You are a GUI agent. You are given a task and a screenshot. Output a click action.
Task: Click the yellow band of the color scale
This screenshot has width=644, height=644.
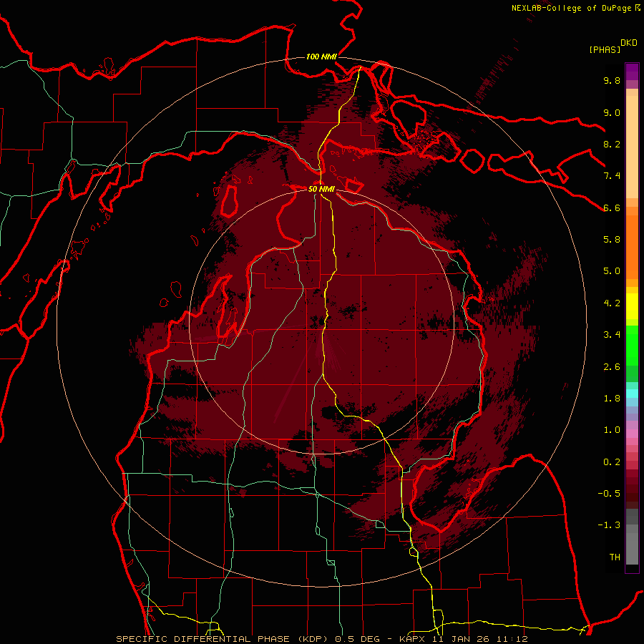coord(632,306)
